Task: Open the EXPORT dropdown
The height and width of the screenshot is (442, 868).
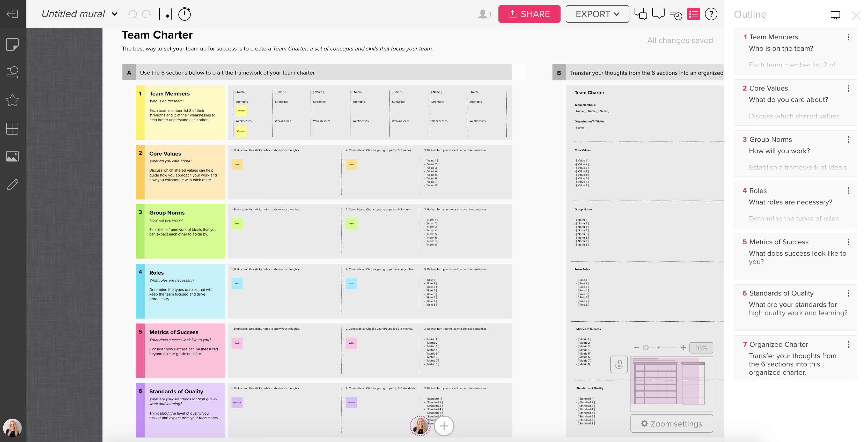Action: tap(597, 14)
